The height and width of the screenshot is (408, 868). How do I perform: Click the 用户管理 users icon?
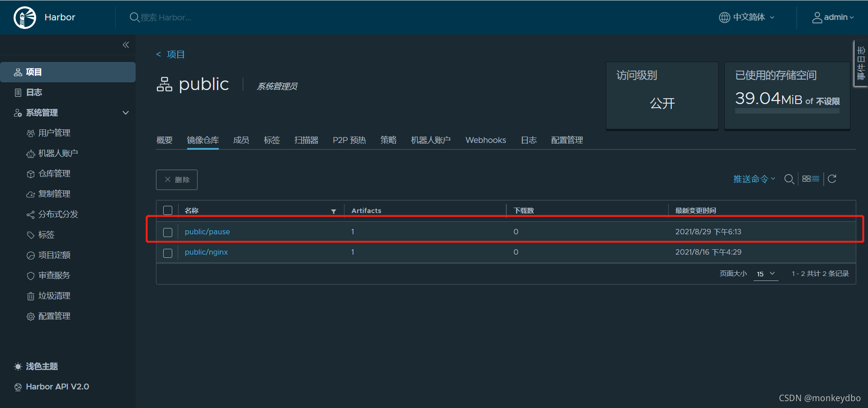[30, 133]
